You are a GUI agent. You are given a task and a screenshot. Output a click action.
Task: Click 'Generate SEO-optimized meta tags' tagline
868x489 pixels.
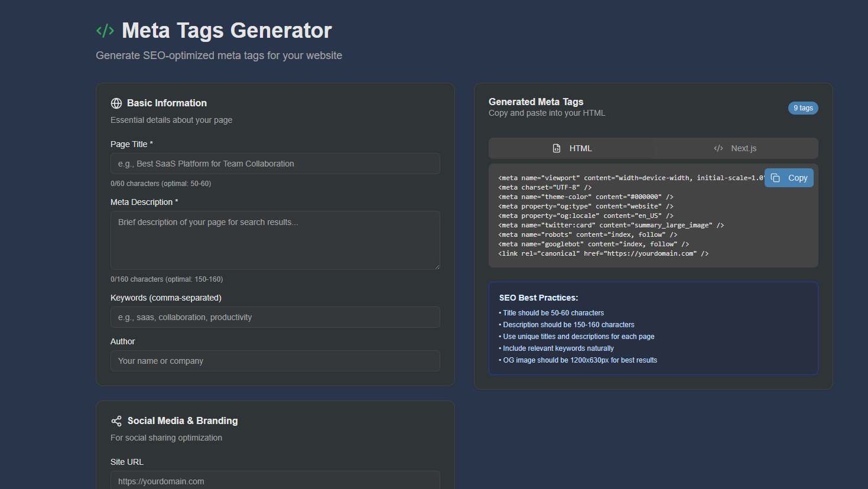(x=219, y=56)
